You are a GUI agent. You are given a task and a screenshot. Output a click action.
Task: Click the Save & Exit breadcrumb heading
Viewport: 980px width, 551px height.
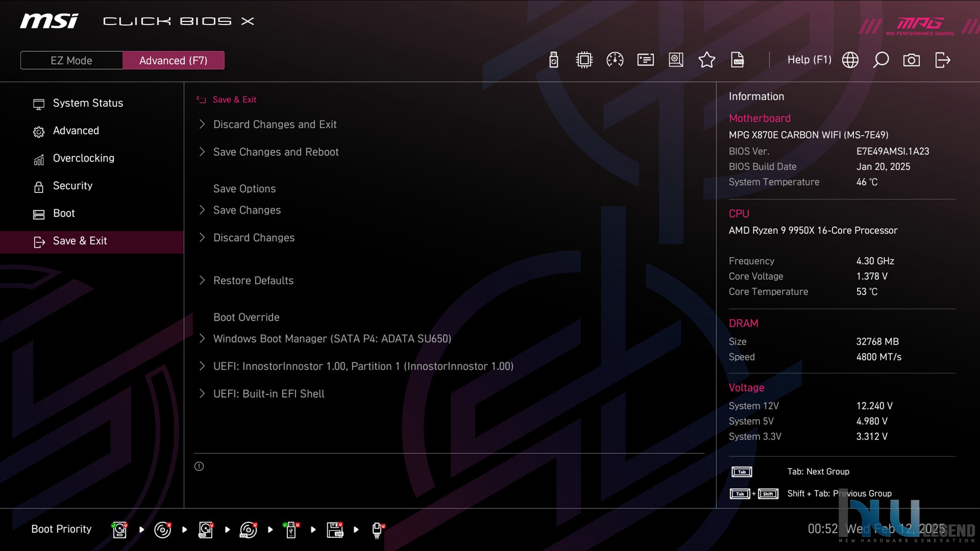coord(234,100)
